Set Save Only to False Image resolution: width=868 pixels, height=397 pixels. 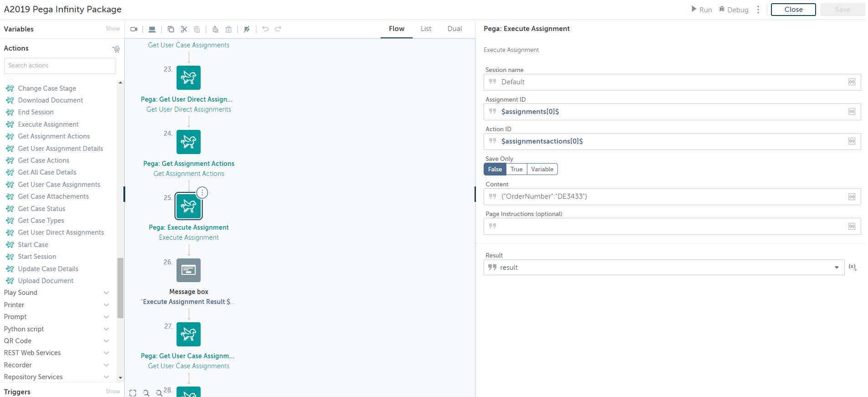click(495, 169)
